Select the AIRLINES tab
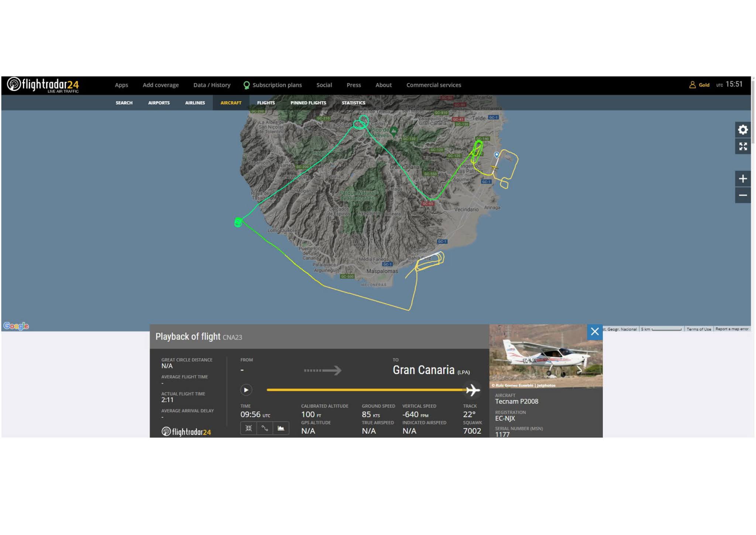 195,103
